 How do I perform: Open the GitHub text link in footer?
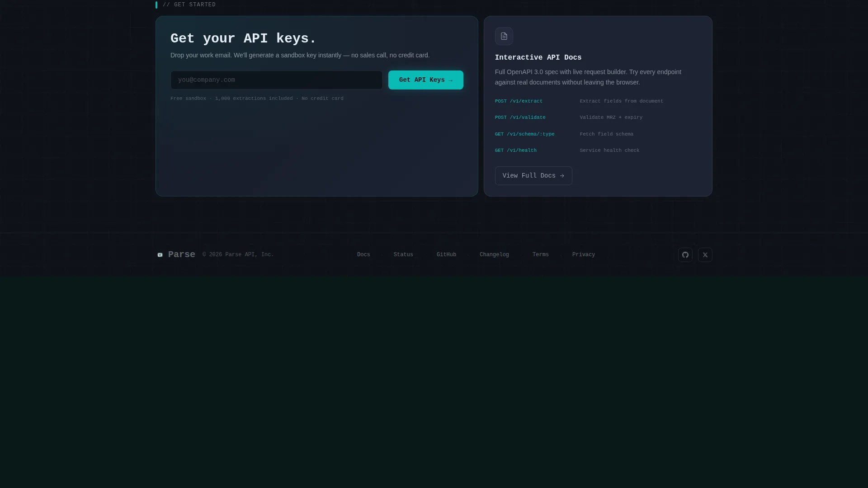[446, 255]
